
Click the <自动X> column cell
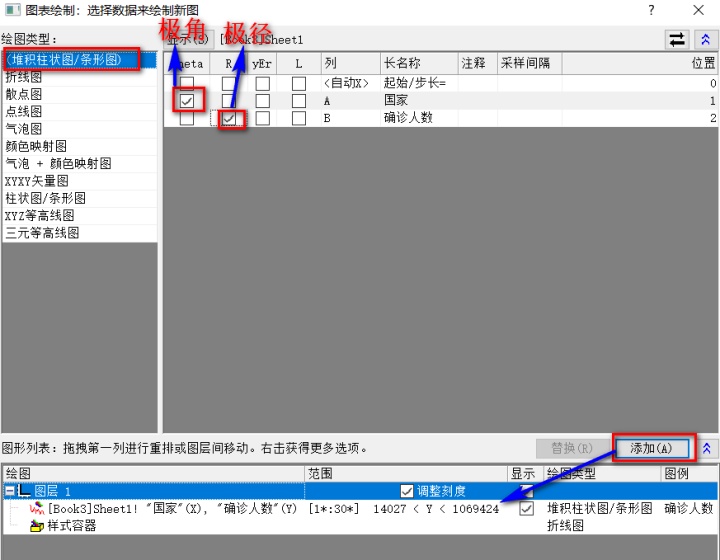[351, 83]
